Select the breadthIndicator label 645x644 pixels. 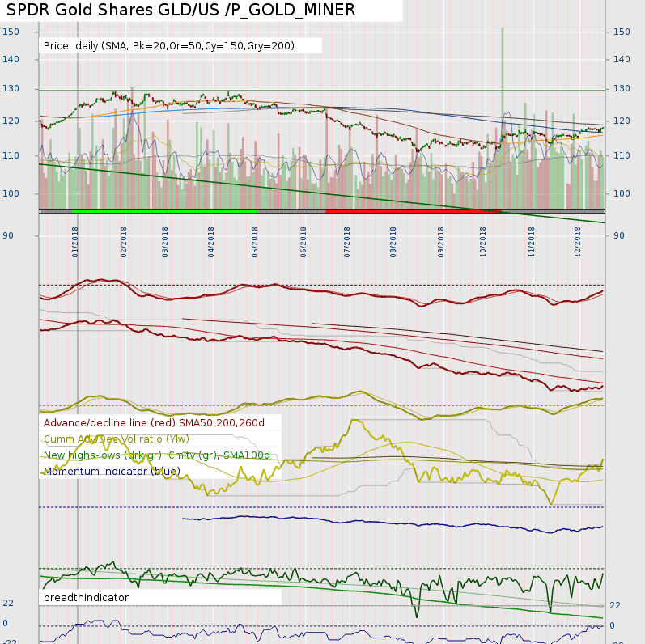86,597
